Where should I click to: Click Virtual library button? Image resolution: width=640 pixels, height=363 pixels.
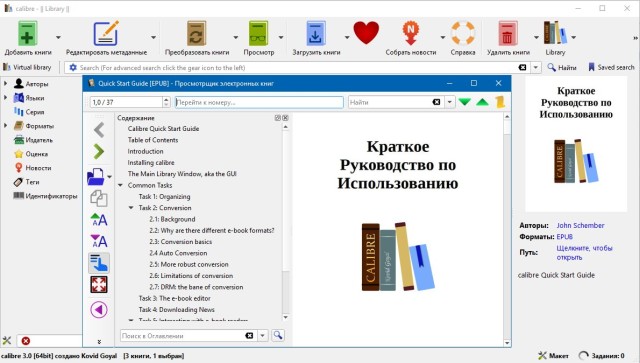pyautogui.click(x=27, y=67)
